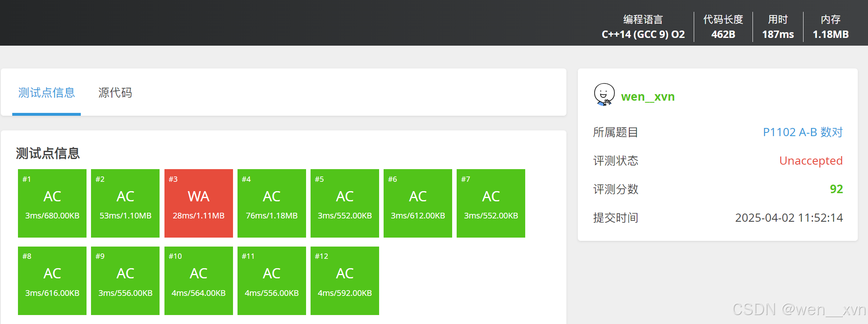Open the wen__xvn user profile link
868x324 pixels.
pos(648,97)
